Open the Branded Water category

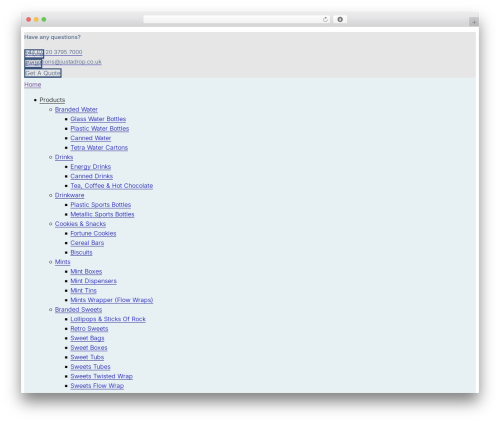[76, 109]
